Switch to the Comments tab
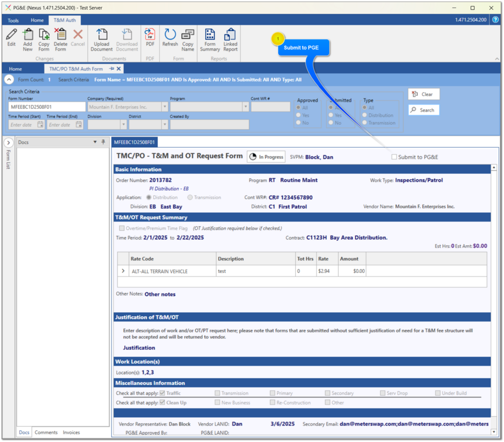Image resolution: width=504 pixels, height=442 pixels. coord(46,432)
